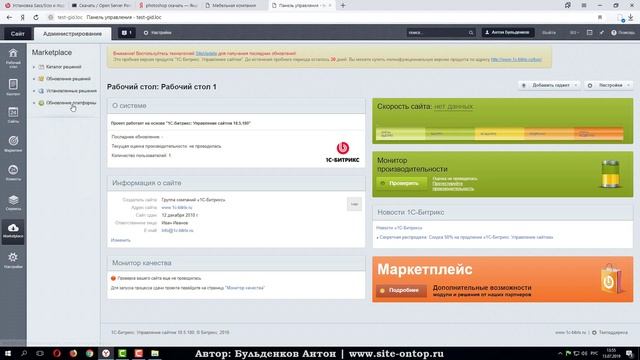Viewport: 640px width, 360px height.
Task: Click the info@1c-bitrix.ru email link
Action: [x=177, y=231]
